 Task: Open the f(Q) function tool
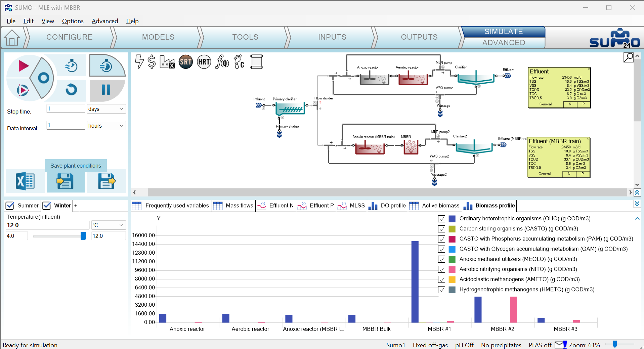222,62
